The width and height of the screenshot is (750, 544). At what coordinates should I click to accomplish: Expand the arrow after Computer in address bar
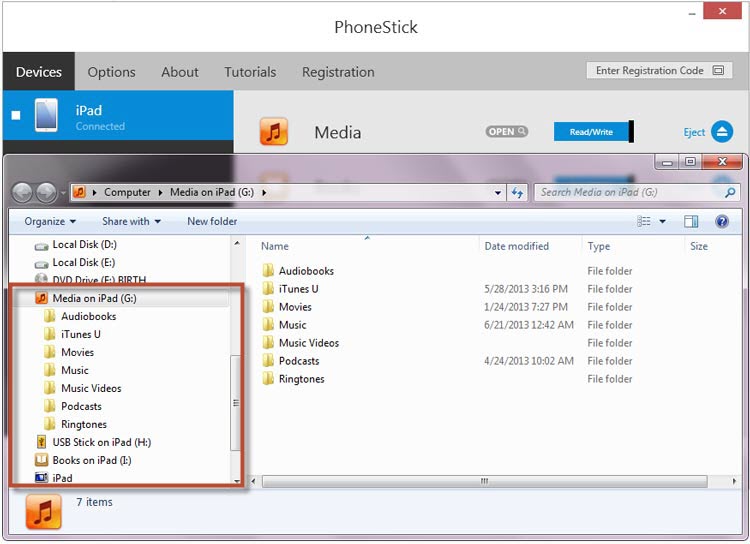click(160, 193)
